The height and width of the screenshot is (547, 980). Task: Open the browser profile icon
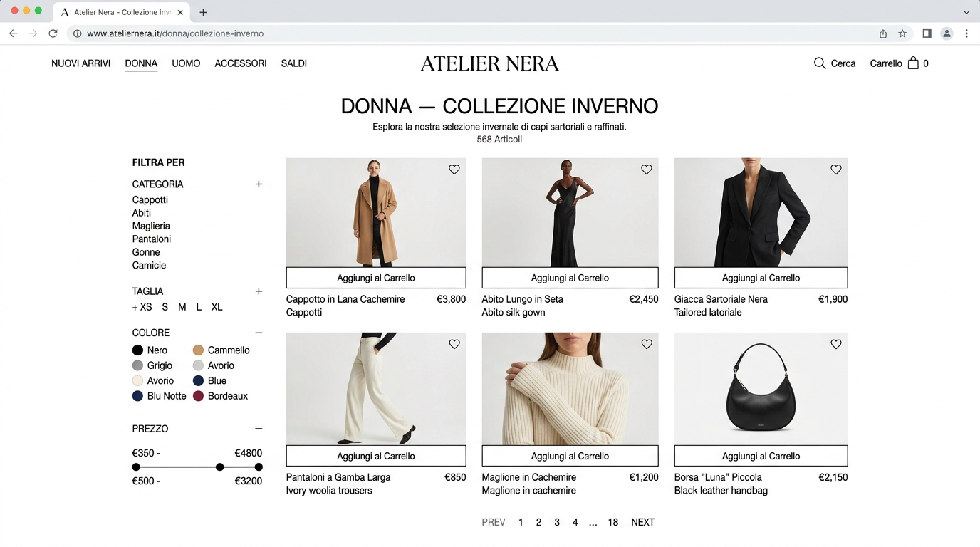click(947, 33)
